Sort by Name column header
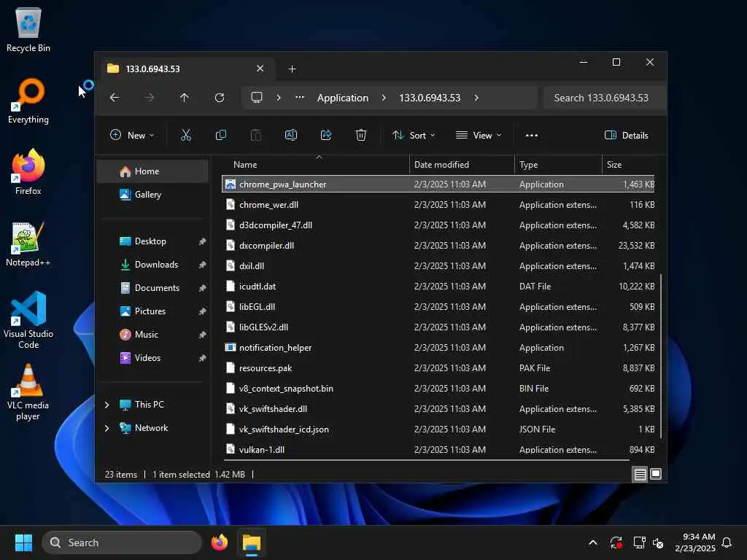This screenshot has height=560, width=747. click(317, 165)
